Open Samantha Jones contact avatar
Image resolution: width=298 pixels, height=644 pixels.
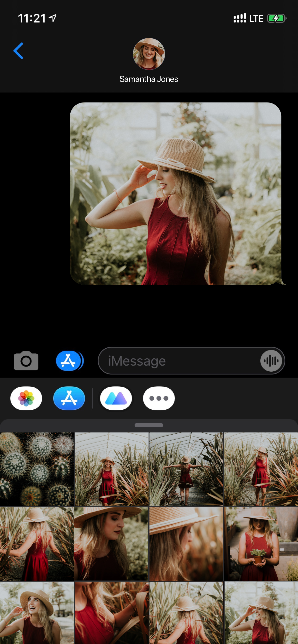point(149,54)
